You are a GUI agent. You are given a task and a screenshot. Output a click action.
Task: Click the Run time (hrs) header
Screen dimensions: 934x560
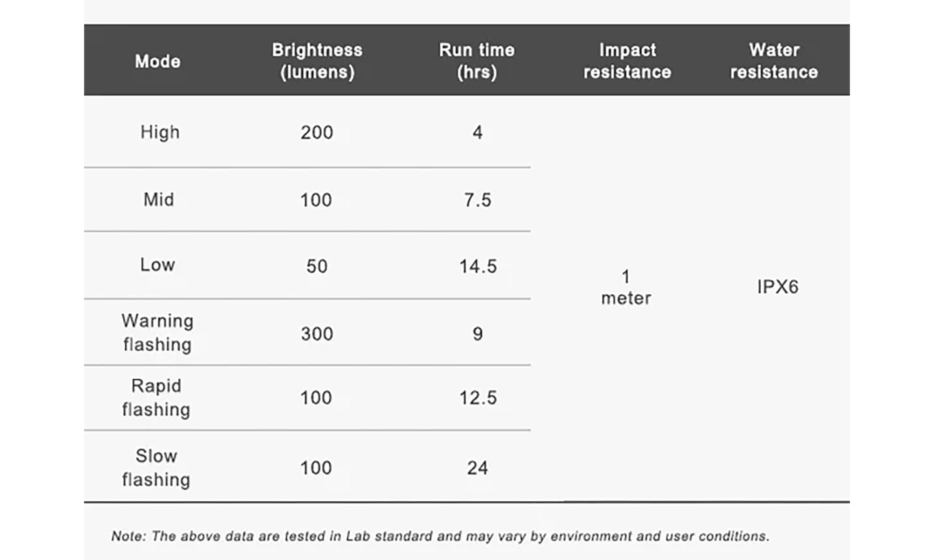[x=477, y=61]
